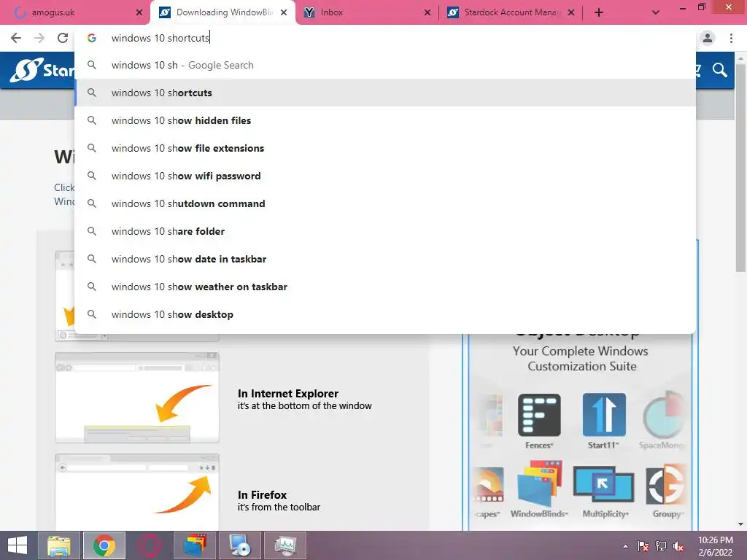The height and width of the screenshot is (560, 747).
Task: Click the 'In Firefox' heading
Action: point(263,495)
